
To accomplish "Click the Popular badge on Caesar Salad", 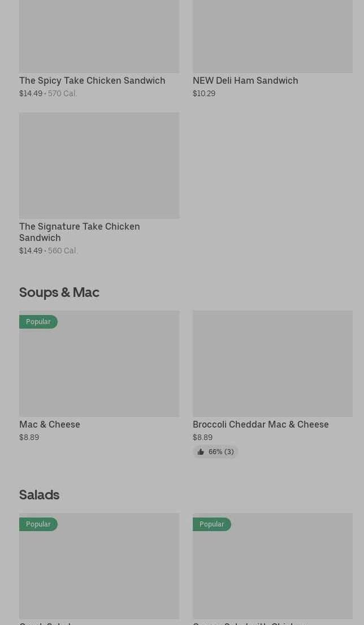I will 211,524.
